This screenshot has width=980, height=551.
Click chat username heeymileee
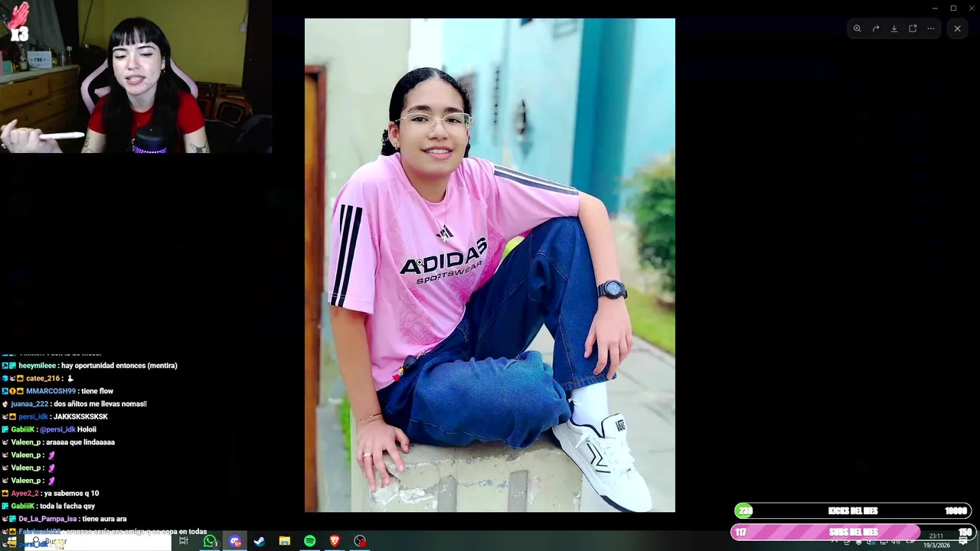tap(37, 366)
